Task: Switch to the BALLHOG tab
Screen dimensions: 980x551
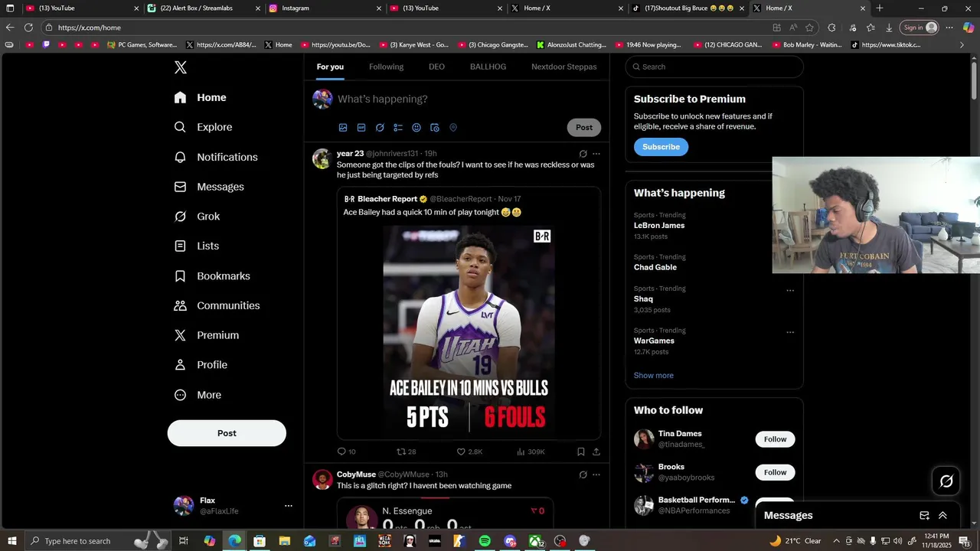Action: [488, 67]
